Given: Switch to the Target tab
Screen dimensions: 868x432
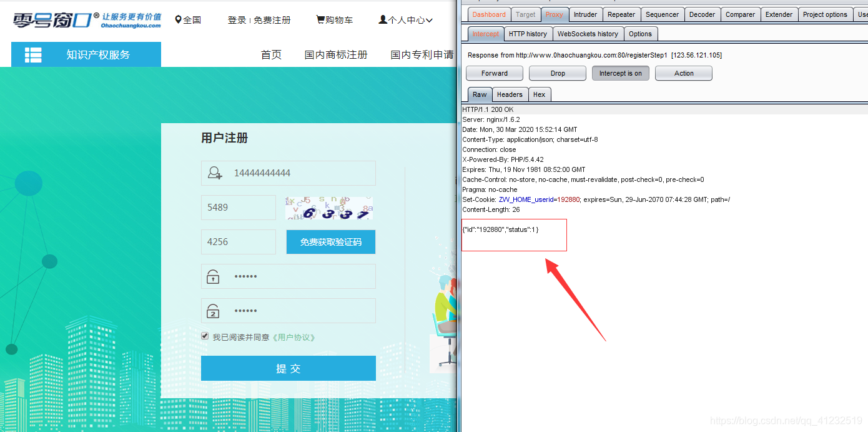Looking at the screenshot, I should point(525,14).
